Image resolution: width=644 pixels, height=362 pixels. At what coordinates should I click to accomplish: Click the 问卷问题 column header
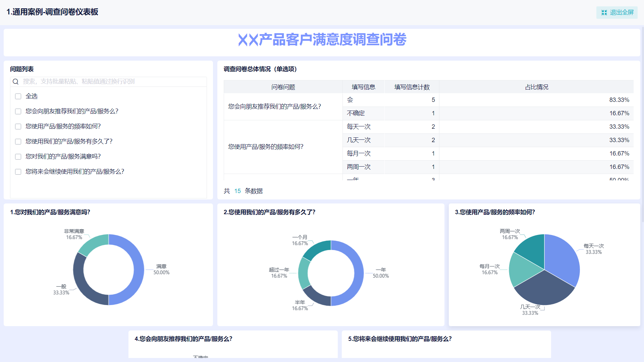283,87
